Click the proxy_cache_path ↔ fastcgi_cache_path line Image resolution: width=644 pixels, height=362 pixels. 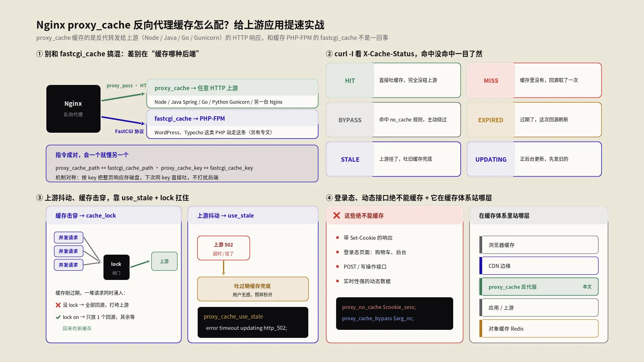[x=154, y=168]
